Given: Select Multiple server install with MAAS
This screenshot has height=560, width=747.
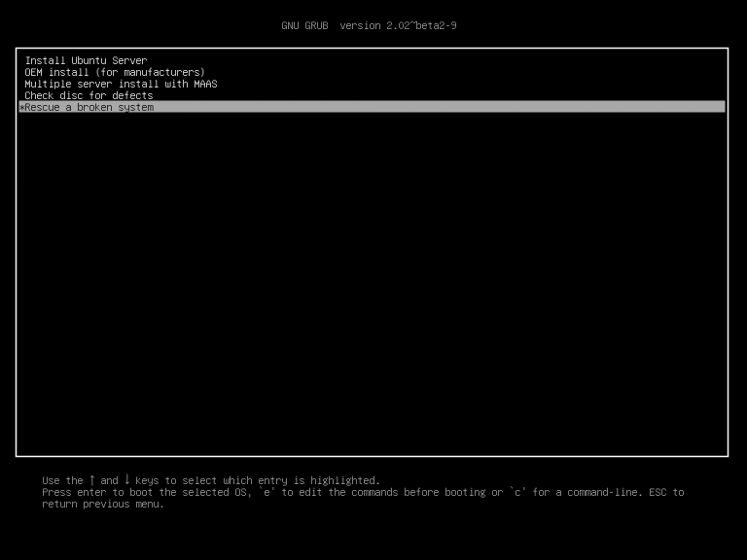Looking at the screenshot, I should coord(372,84).
